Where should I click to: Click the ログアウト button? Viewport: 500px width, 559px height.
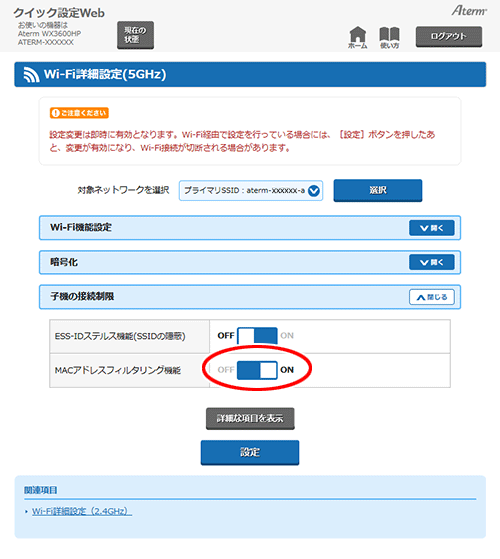(449, 36)
